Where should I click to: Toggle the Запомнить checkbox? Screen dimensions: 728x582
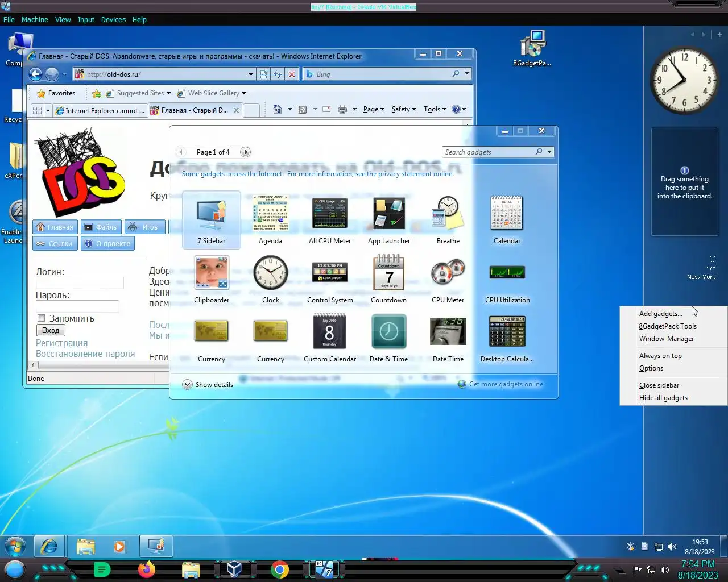41,318
